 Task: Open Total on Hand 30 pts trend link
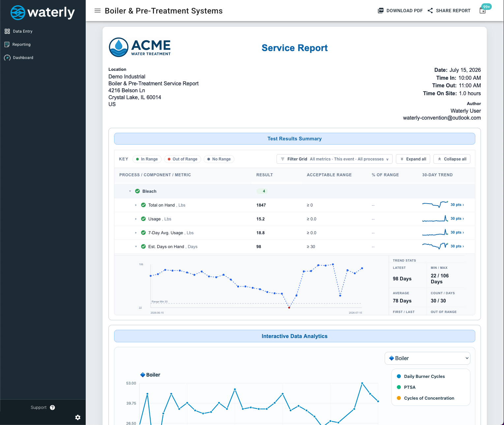pyautogui.click(x=457, y=205)
